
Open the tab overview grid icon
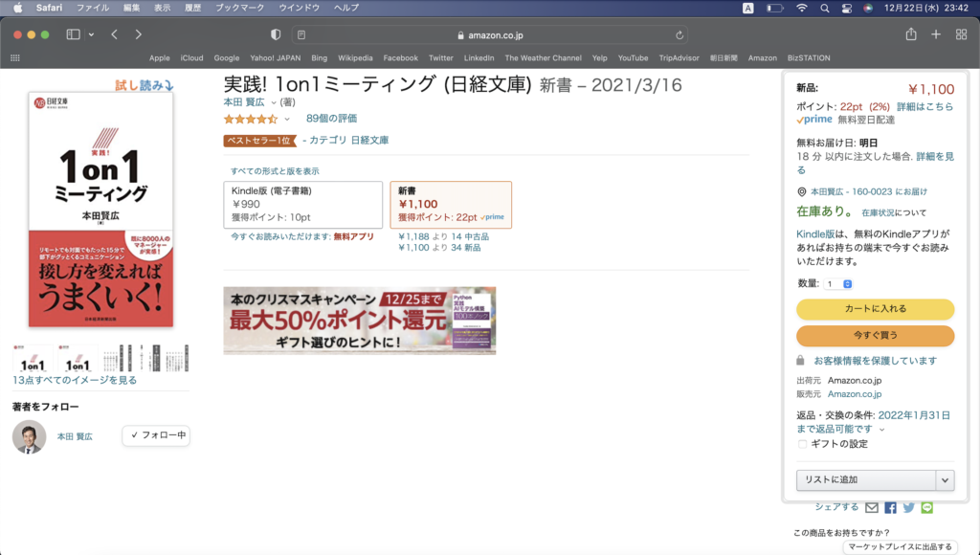(x=960, y=34)
